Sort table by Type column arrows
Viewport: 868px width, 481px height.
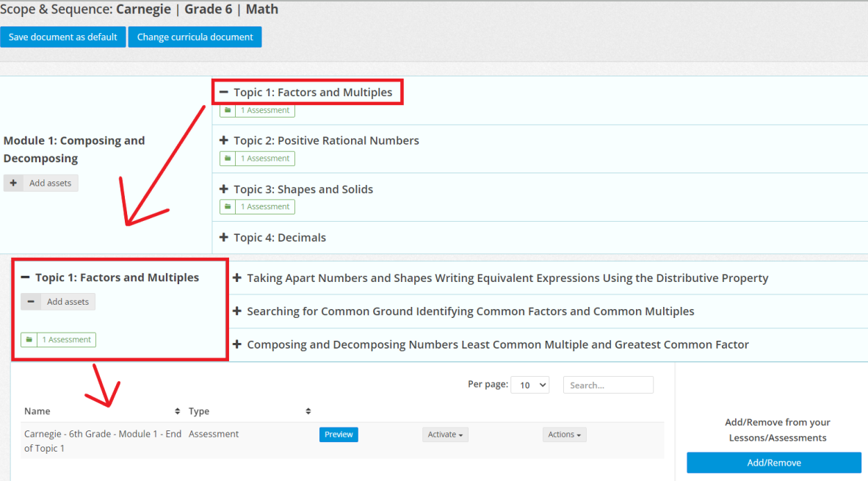[x=308, y=411]
